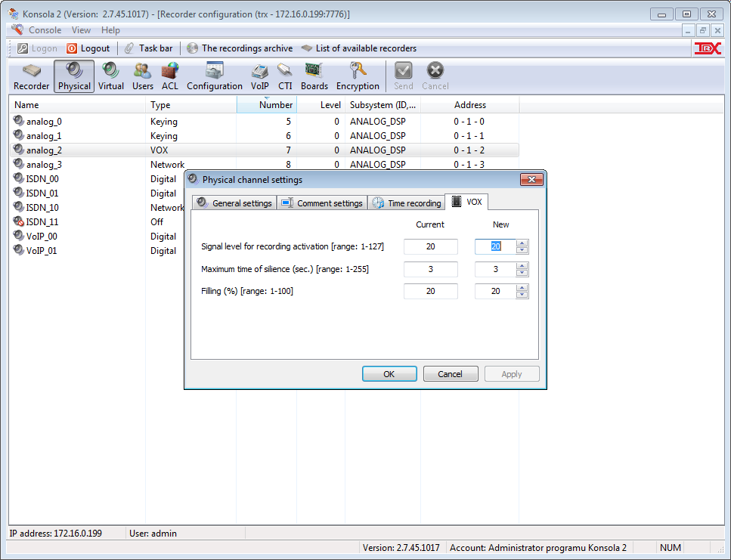
Task: Switch to the Comment settings tab
Action: click(322, 203)
